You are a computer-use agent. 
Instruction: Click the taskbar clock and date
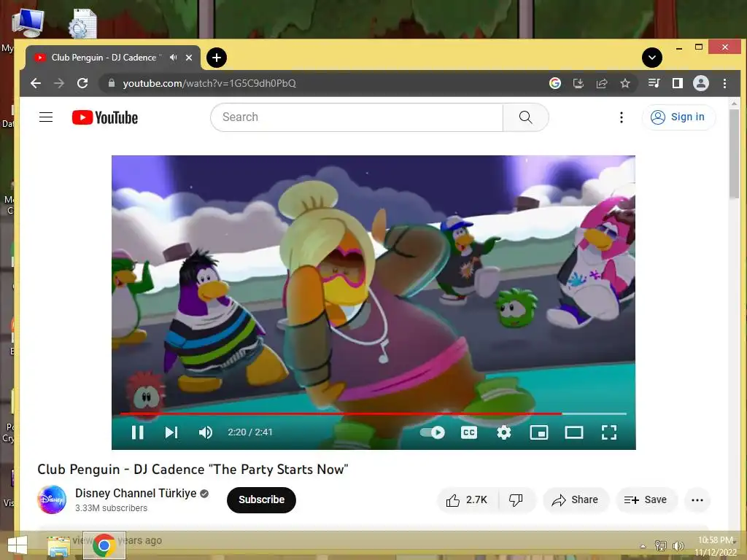coord(716,546)
